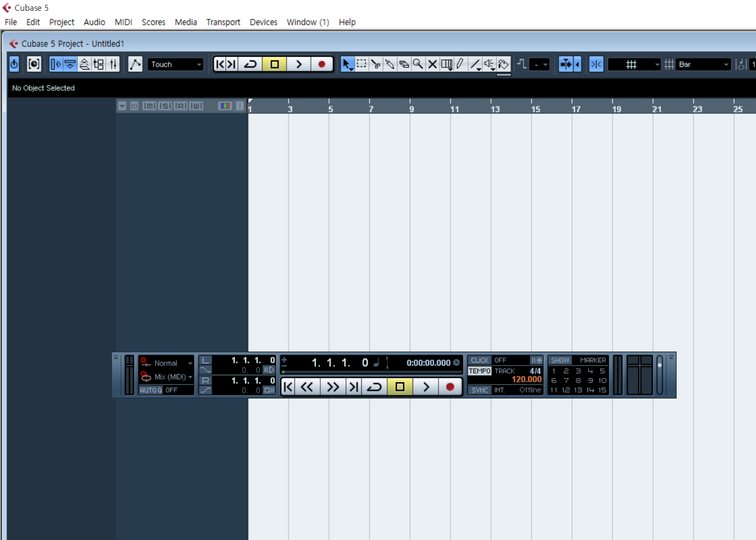The height and width of the screenshot is (540, 756).
Task: Click the toolbar Record button
Action: 322,64
